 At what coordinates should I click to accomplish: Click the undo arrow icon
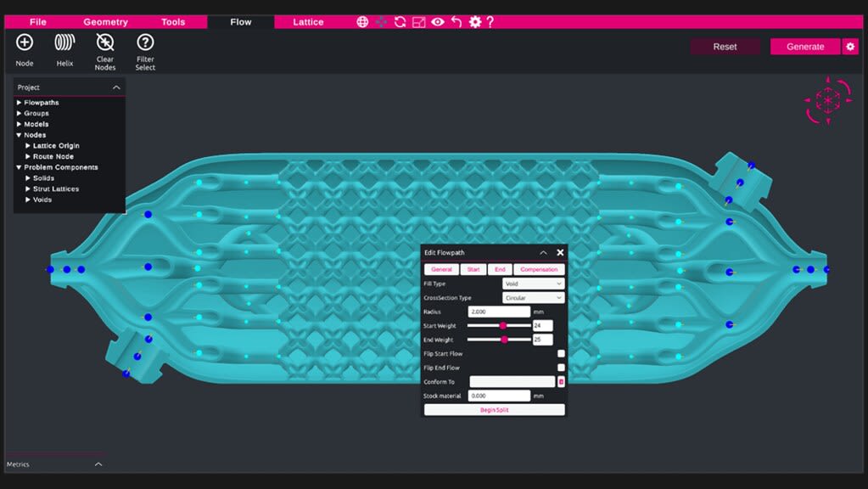(x=456, y=22)
